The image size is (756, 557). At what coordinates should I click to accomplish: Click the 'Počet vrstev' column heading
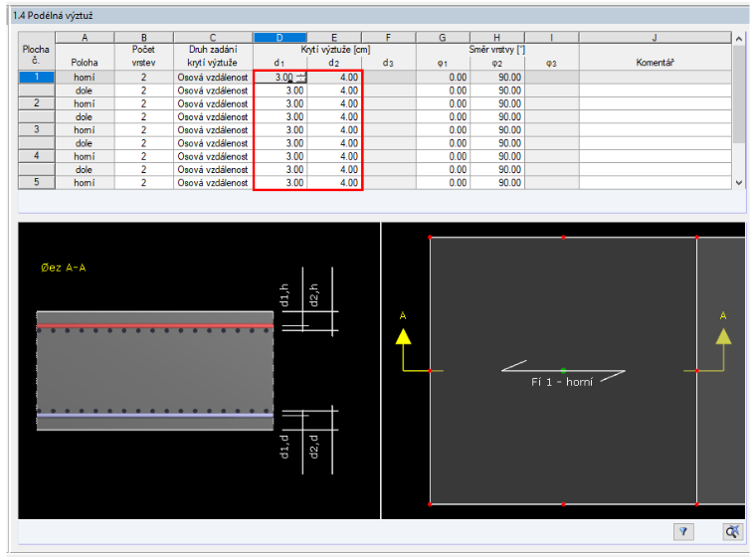click(143, 56)
